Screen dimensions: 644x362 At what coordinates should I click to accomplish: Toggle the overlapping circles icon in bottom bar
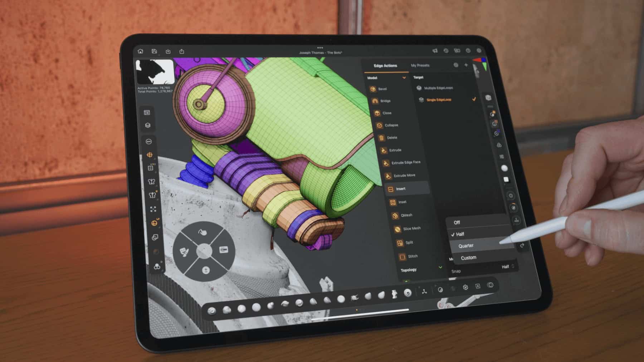click(490, 285)
